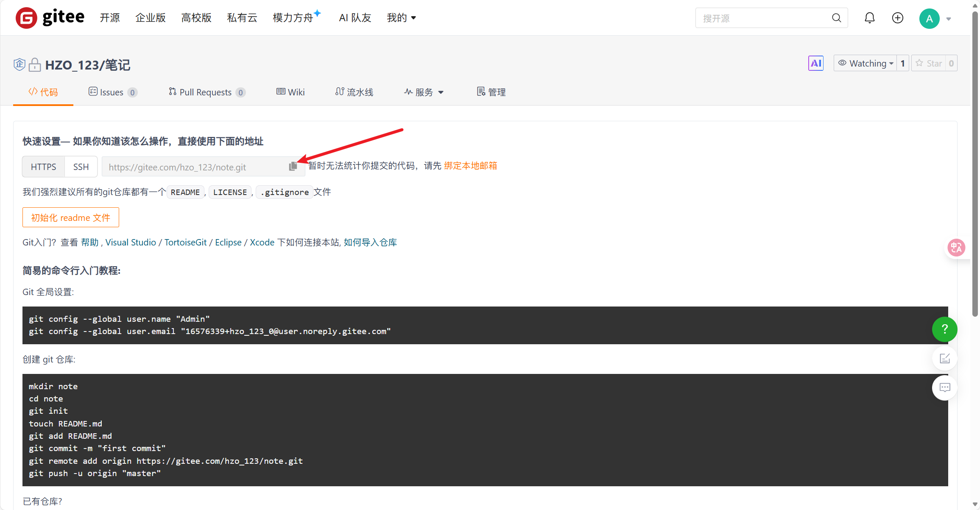Image resolution: width=980 pixels, height=510 pixels.
Task: Switch clone address to SSH
Action: [x=81, y=167]
